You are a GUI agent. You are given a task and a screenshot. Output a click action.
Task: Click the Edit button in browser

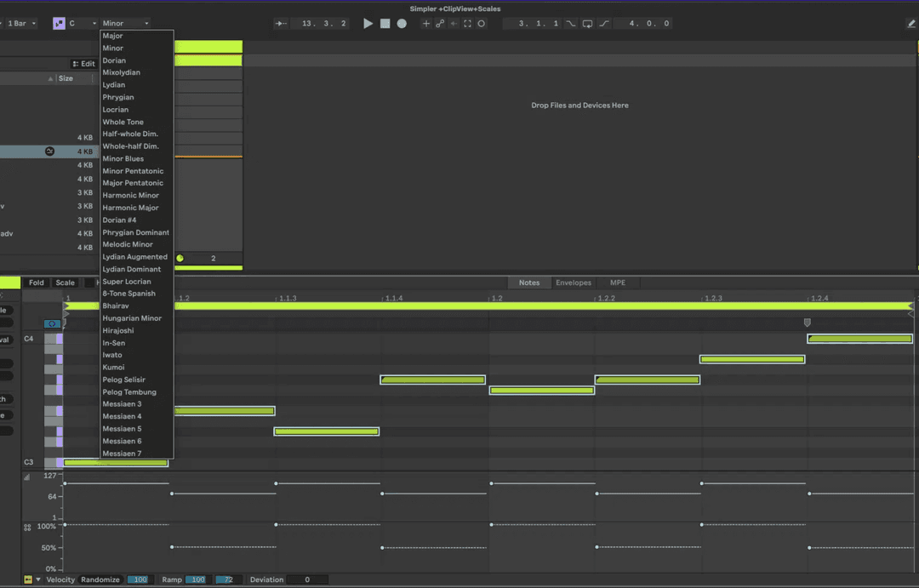[83, 64]
